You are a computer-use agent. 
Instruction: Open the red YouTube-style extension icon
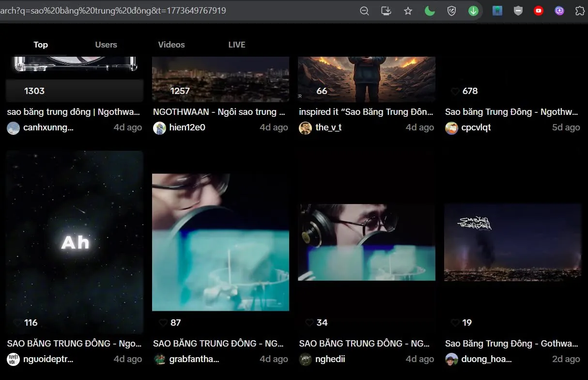pos(538,11)
